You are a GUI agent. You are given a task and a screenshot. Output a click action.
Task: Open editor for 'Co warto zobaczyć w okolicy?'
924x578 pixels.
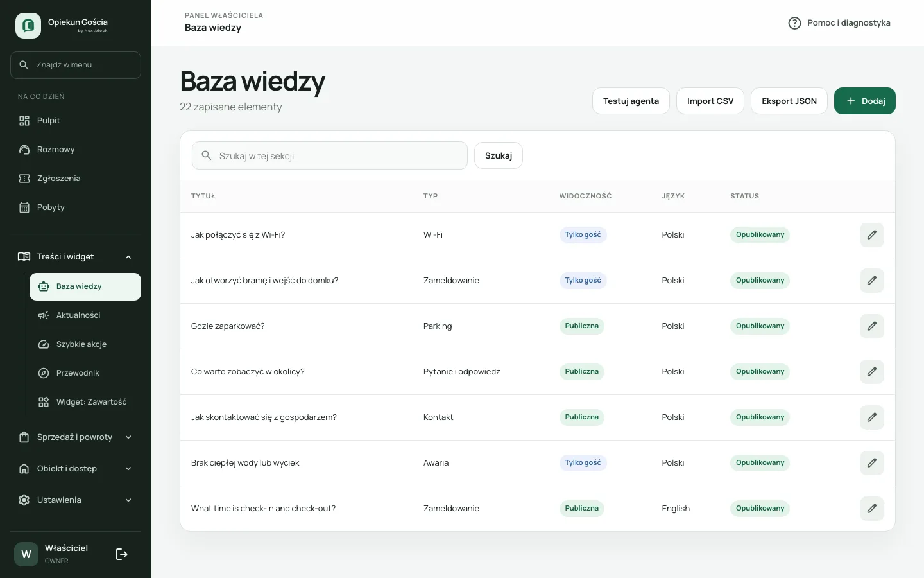tap(872, 372)
